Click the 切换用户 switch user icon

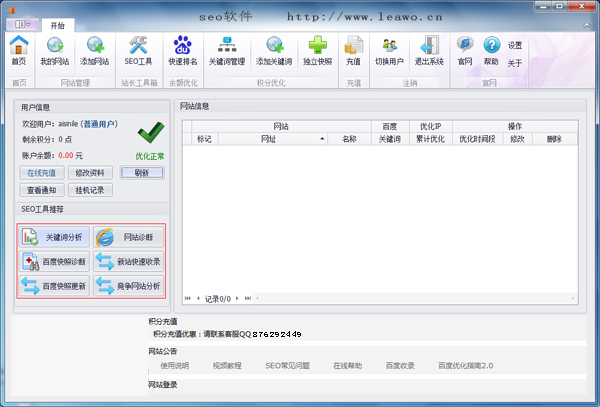(x=389, y=51)
